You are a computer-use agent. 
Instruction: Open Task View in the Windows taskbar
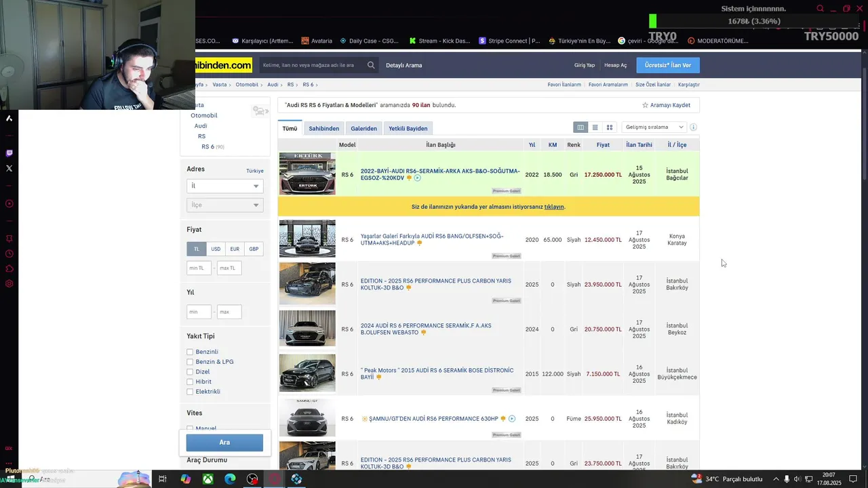163,479
